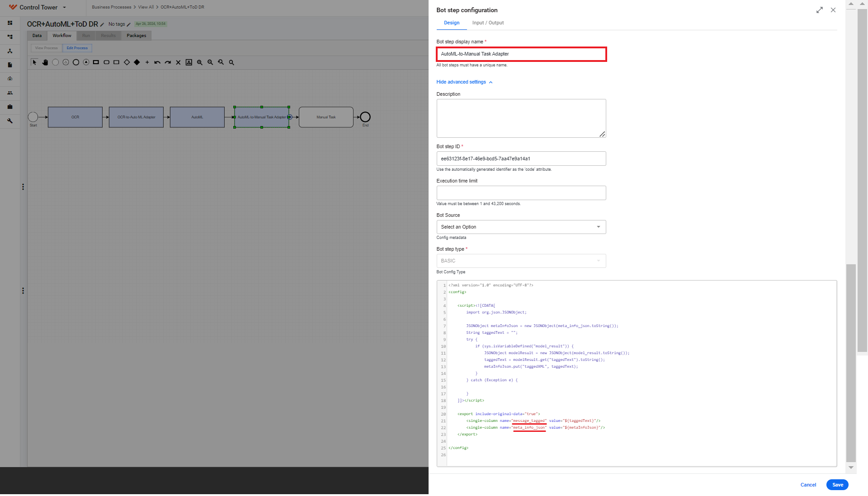Open the wrench tools sidebar icon
The image size is (868, 496).
click(x=10, y=121)
